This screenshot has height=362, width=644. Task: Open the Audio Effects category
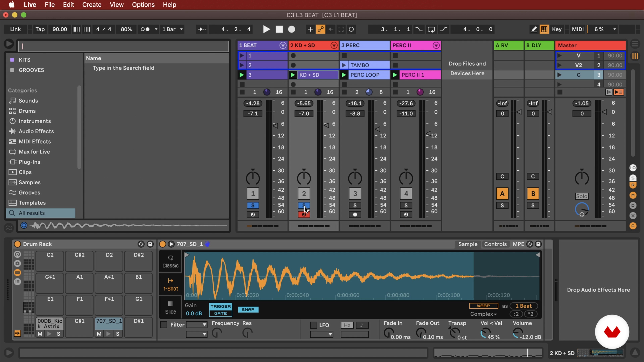[x=36, y=131]
